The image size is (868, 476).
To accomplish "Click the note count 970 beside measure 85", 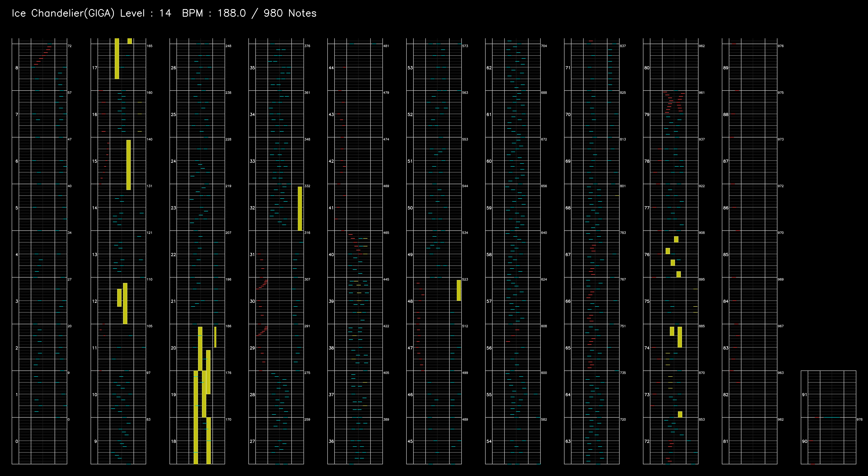I will [x=780, y=233].
